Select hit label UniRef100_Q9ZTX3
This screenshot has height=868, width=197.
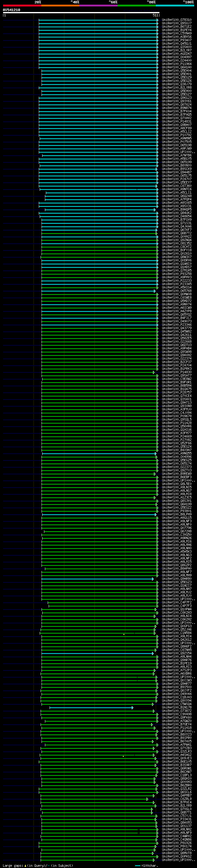177,470
